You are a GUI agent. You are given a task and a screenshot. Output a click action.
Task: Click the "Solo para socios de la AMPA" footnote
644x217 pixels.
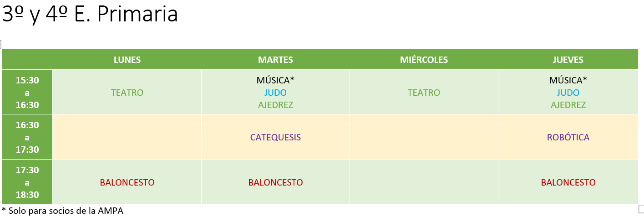(65, 211)
